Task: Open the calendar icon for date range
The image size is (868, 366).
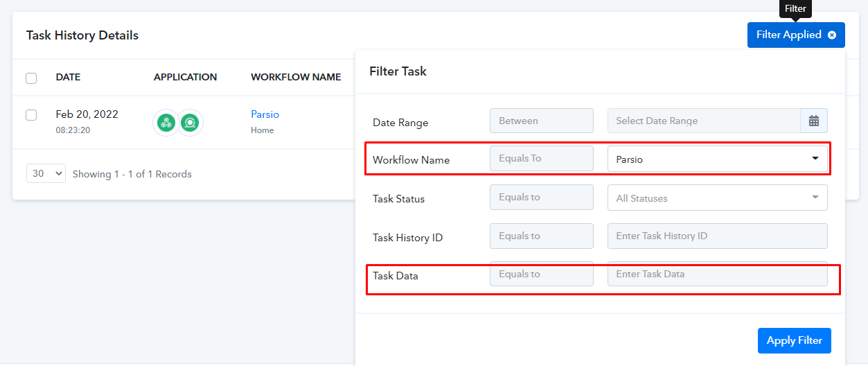Action: 814,121
